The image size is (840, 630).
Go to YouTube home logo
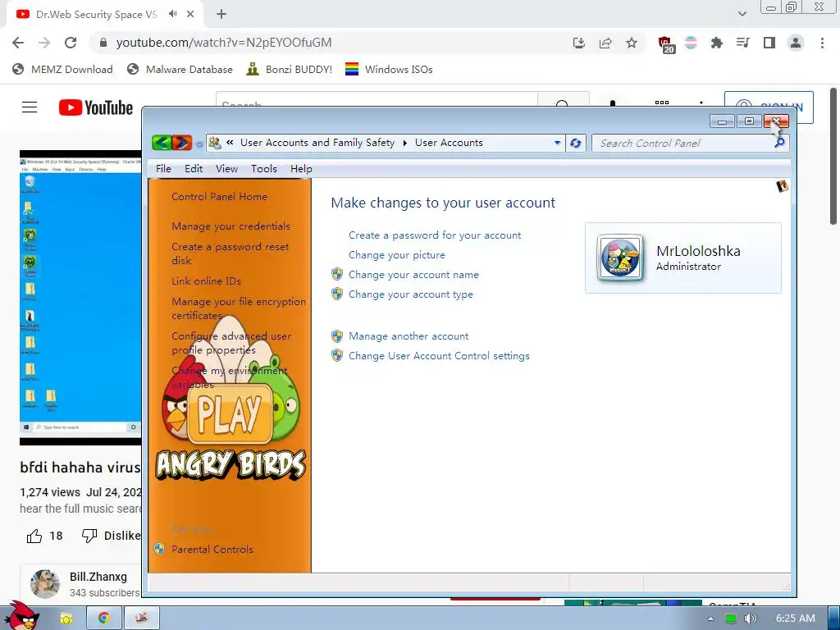95,107
